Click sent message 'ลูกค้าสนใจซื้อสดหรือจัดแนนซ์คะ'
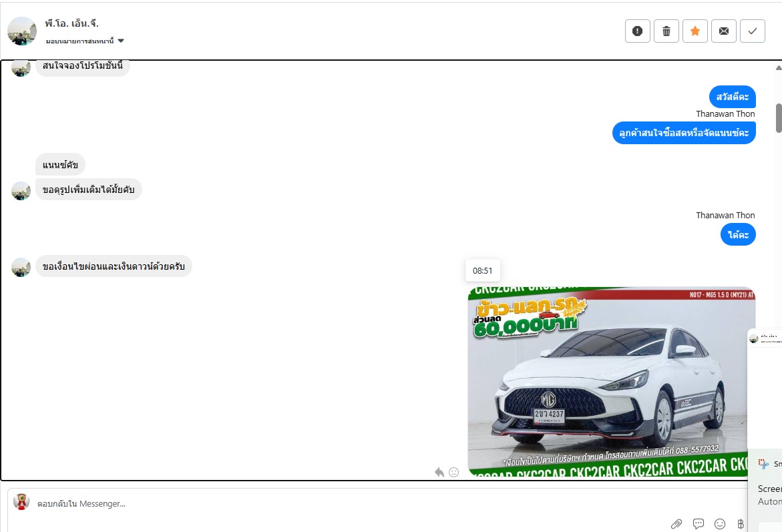 pos(684,133)
